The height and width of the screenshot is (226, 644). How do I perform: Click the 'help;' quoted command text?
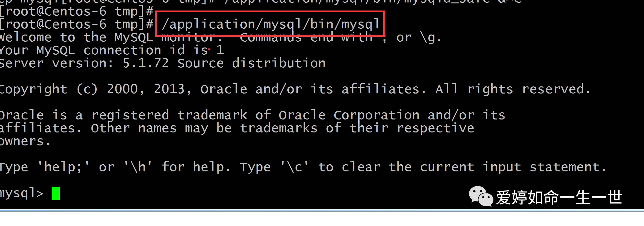coord(63,167)
